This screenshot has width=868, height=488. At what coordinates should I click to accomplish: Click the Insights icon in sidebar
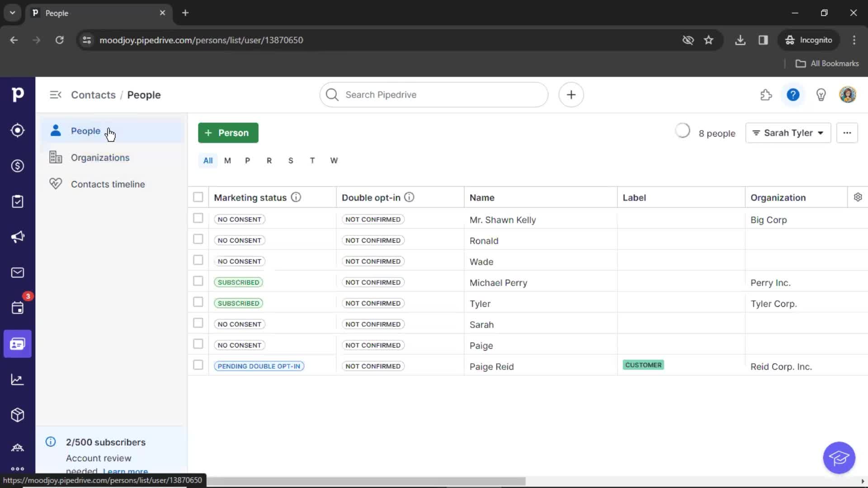click(x=17, y=380)
